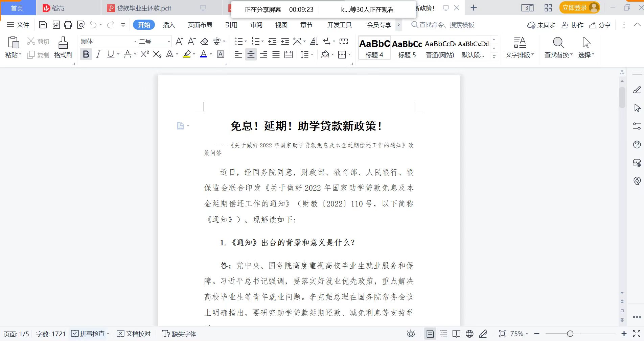Toggle left alignment

pyautogui.click(x=238, y=54)
